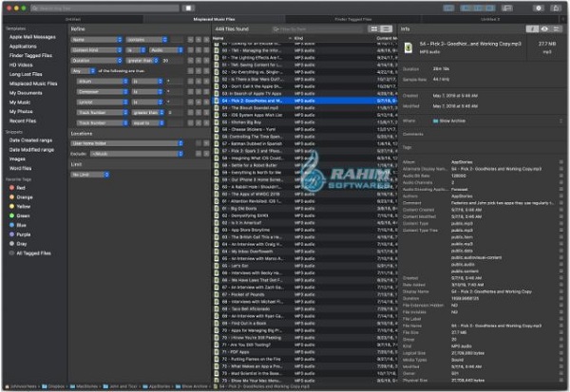Toggle checkbox next to Authors metadata row

561,196
